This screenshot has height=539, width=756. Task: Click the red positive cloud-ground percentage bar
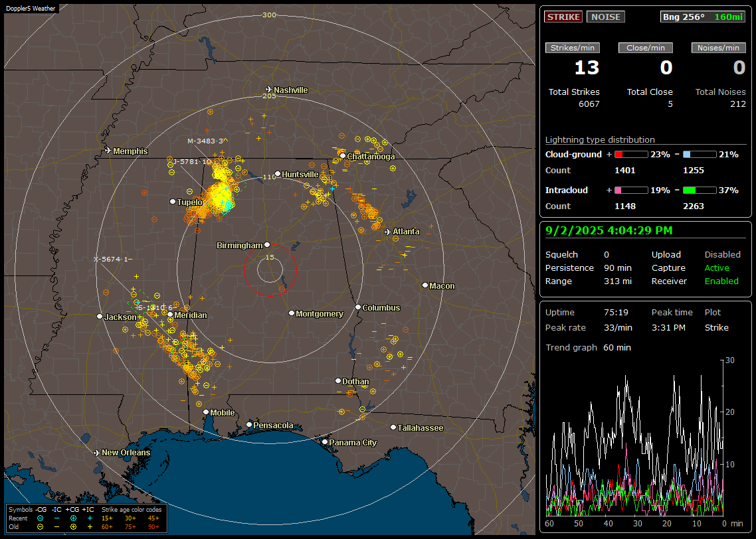[631, 155]
